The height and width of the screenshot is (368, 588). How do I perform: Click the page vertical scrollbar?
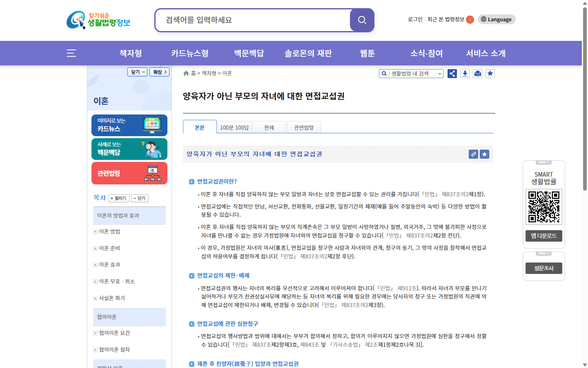pos(585,98)
